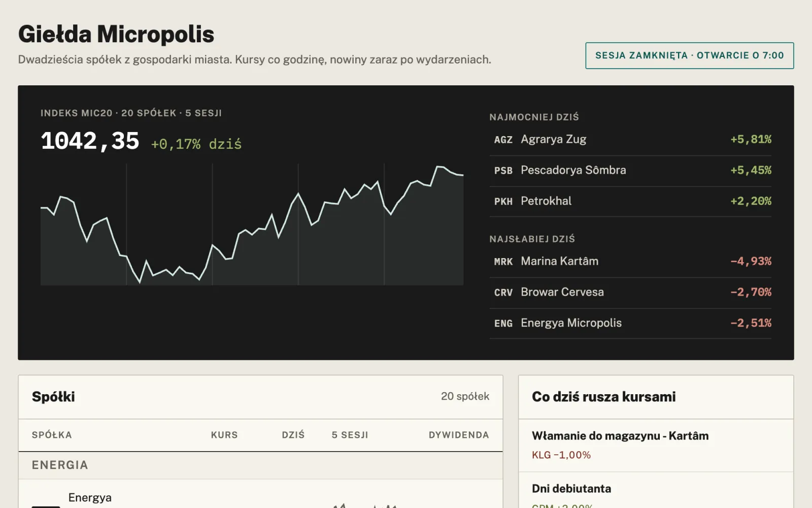This screenshot has width=812, height=508.
Task: Click Co dziś rusza kursami heading
Action: coord(604,397)
